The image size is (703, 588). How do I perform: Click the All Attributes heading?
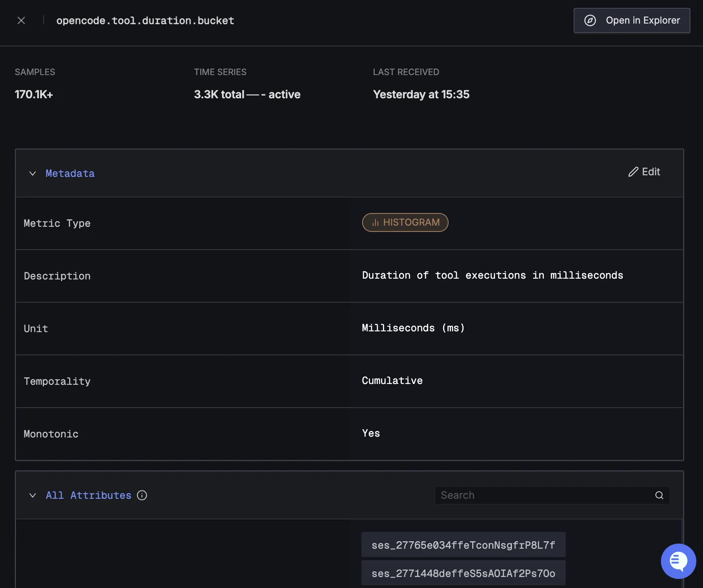pyautogui.click(x=88, y=495)
